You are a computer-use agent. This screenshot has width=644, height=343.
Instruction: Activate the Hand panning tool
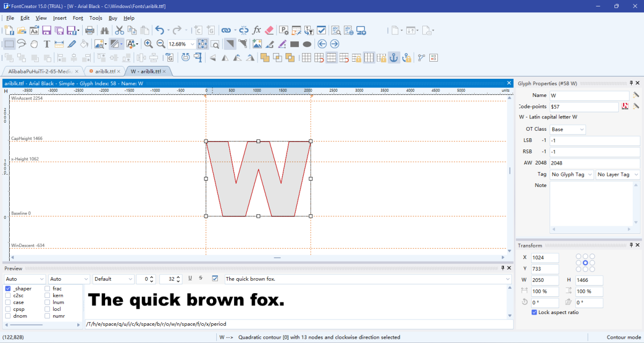click(33, 44)
